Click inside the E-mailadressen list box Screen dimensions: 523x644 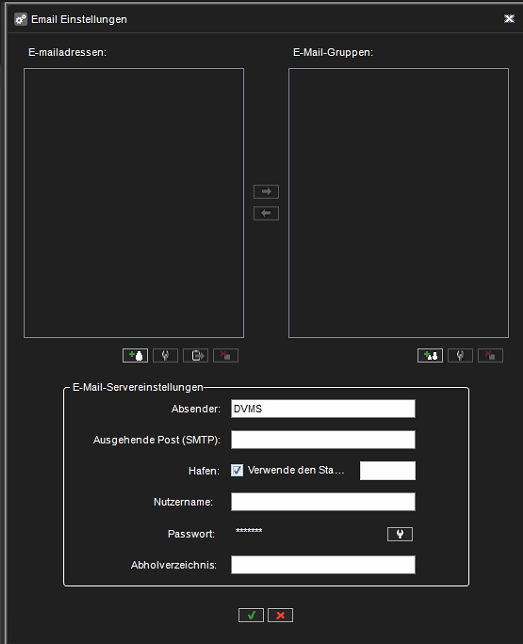tap(134, 203)
